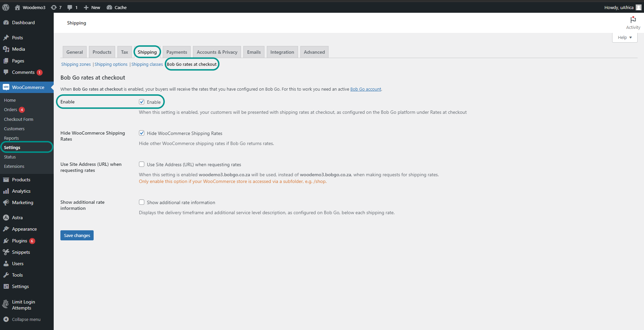Check Show additional rate information box
Viewport: 644px width, 330px height.
point(142,202)
